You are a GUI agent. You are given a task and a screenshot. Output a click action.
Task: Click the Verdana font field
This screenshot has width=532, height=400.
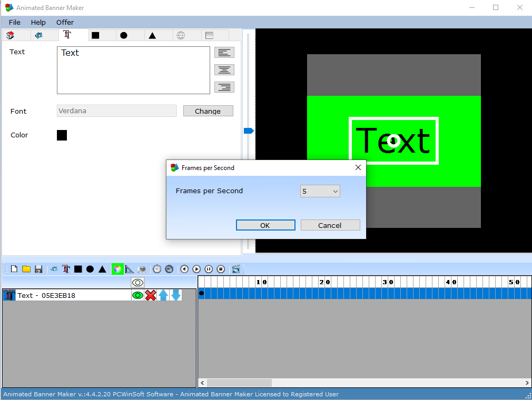116,111
